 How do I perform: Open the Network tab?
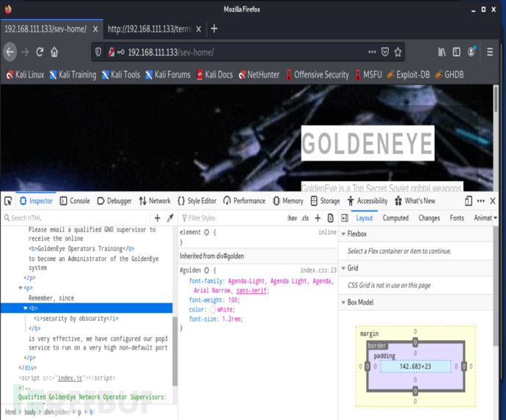pyautogui.click(x=155, y=201)
